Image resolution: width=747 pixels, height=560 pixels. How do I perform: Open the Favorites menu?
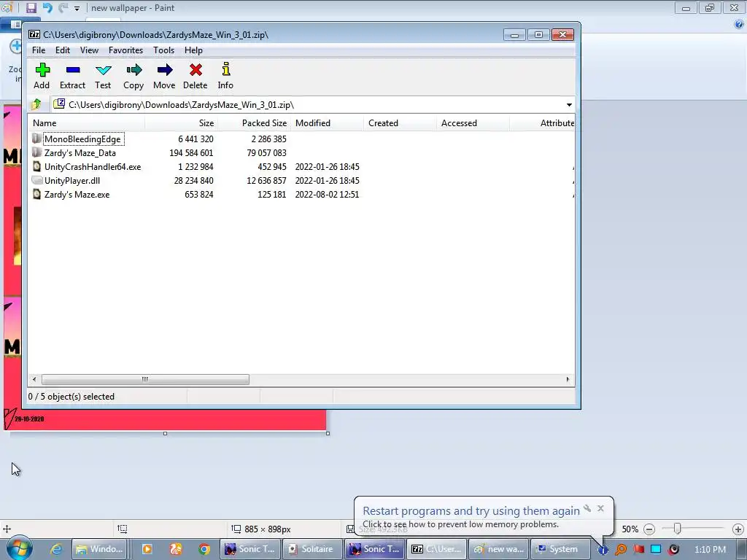(125, 50)
